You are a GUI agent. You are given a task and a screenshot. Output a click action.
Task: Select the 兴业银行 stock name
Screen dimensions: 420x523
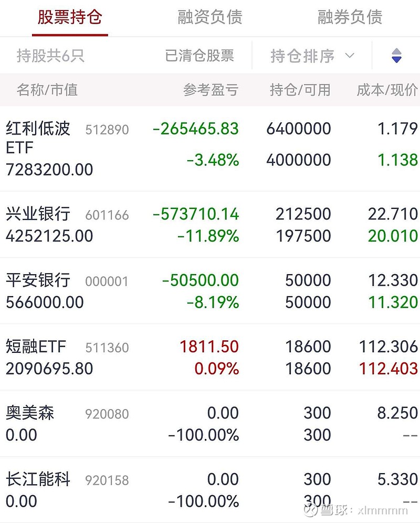click(x=38, y=214)
